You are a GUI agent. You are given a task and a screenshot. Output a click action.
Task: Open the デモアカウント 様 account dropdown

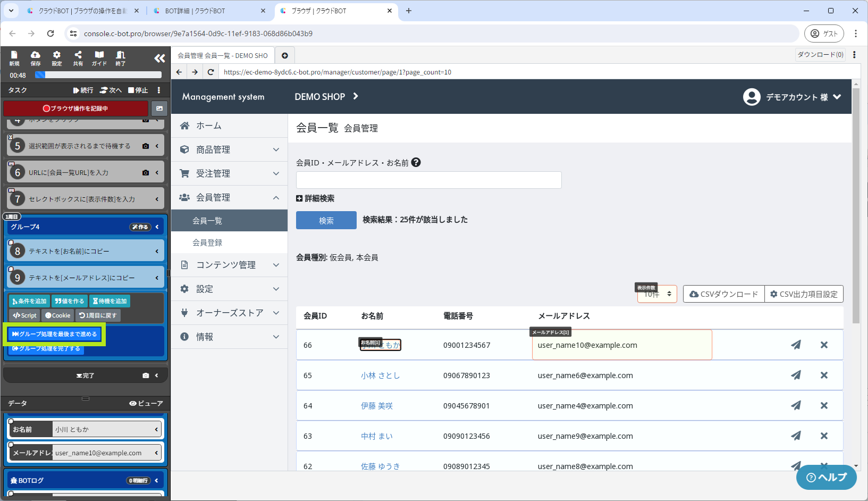(792, 97)
